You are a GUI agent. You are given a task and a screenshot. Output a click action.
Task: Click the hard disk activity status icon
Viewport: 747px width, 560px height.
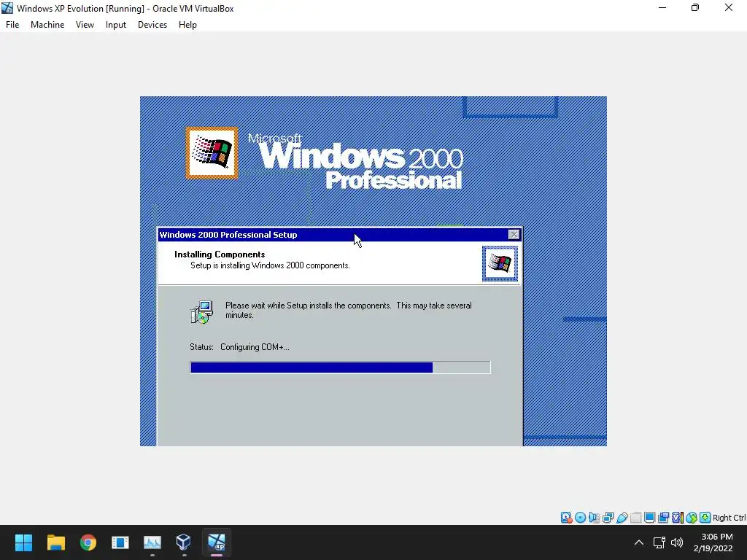coord(566,518)
